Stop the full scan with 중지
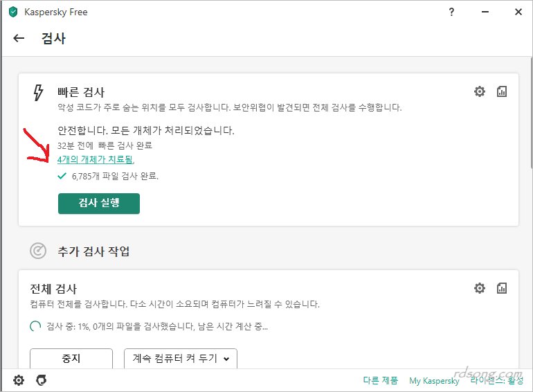 (x=71, y=359)
